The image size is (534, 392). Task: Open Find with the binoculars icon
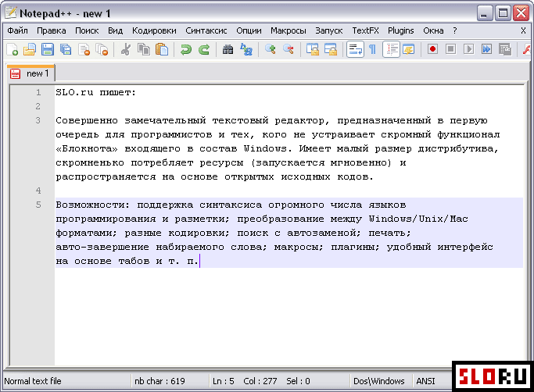[x=228, y=49]
